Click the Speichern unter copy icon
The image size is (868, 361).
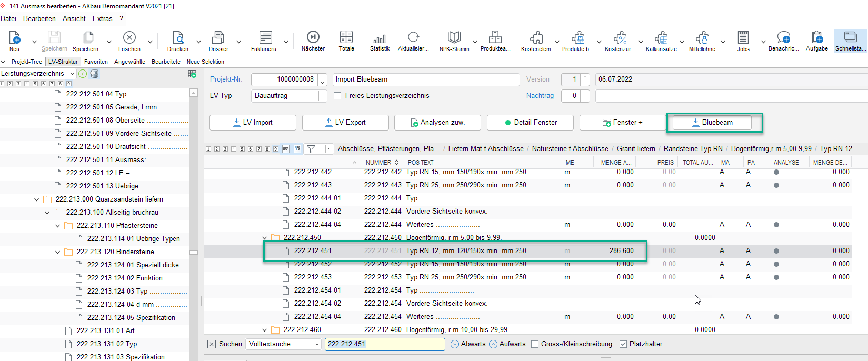[x=88, y=37]
